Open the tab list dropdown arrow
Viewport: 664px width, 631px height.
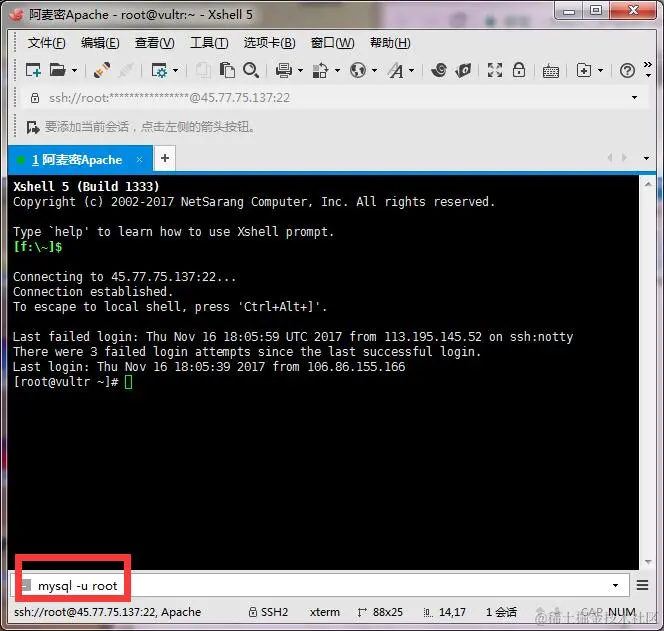click(x=646, y=158)
